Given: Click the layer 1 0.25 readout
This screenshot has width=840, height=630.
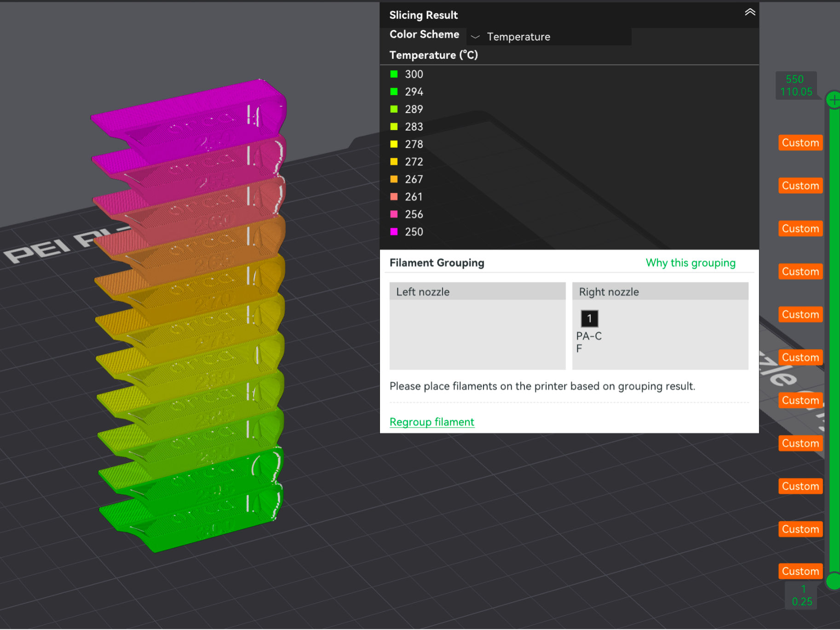Looking at the screenshot, I should point(801,596).
